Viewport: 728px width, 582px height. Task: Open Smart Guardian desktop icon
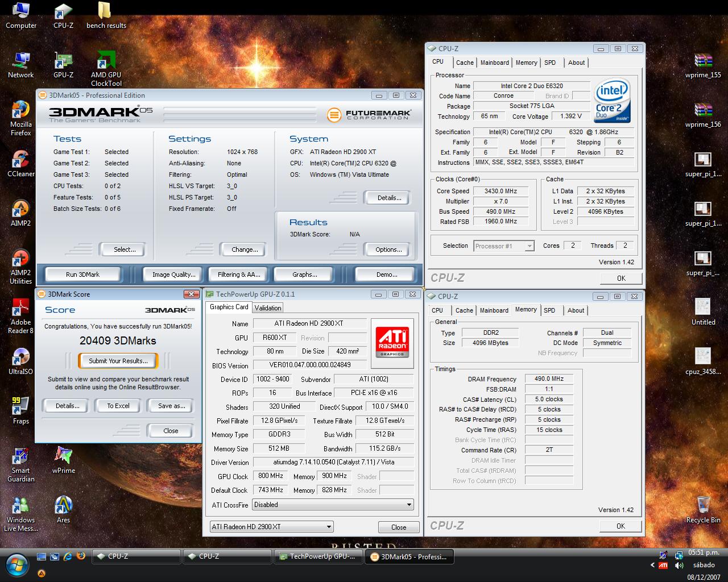point(21,465)
